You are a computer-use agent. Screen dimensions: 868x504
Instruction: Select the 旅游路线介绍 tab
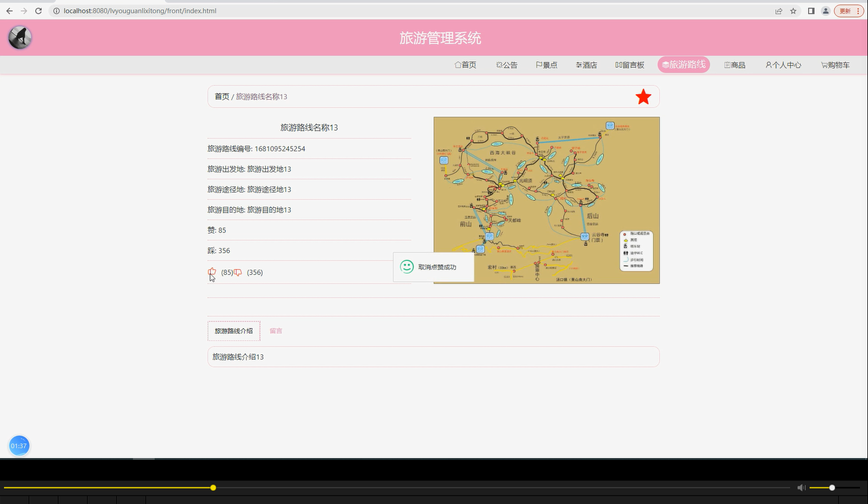pyautogui.click(x=234, y=330)
